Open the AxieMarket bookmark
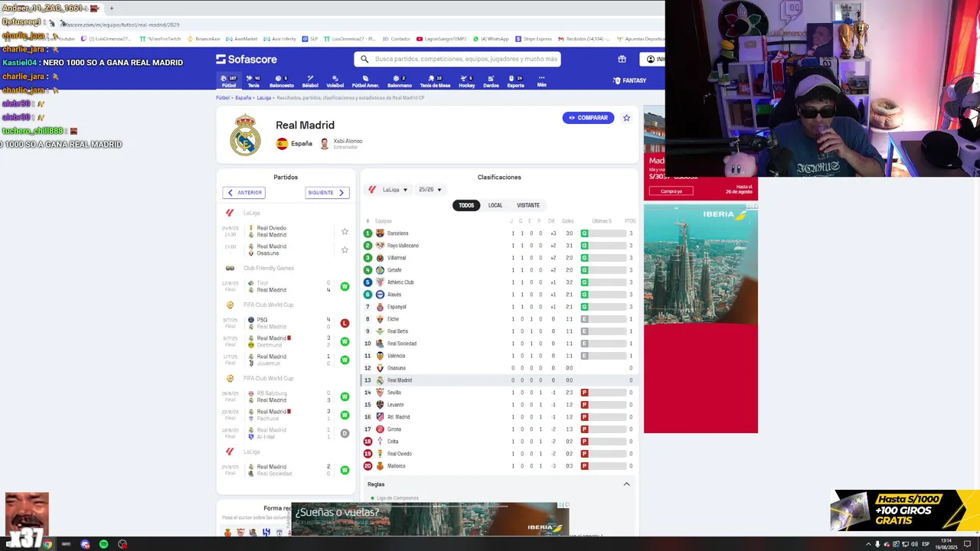This screenshot has height=551, width=980. (242, 39)
